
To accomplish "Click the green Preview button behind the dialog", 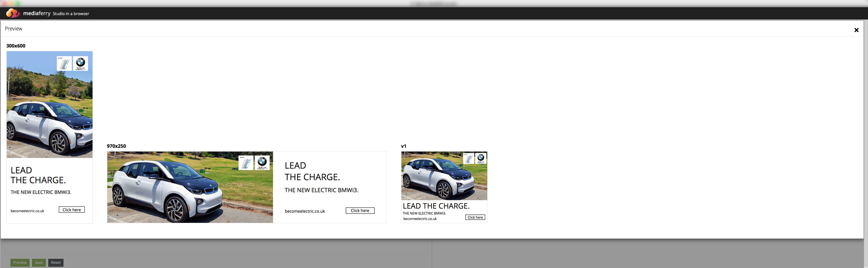I will [20, 263].
